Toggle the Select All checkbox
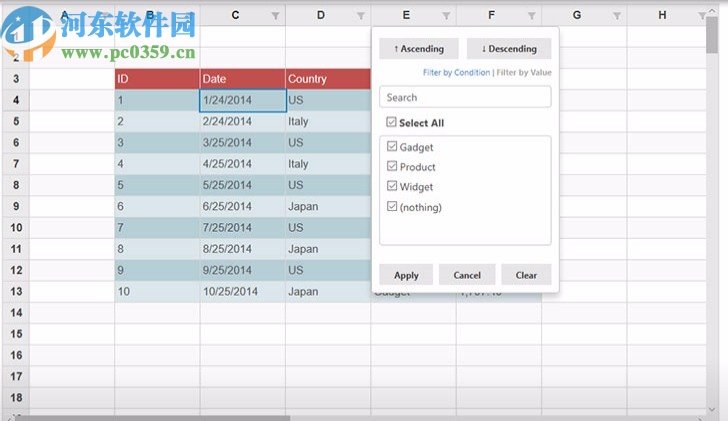Viewport: 728px width, 421px height. (392, 123)
